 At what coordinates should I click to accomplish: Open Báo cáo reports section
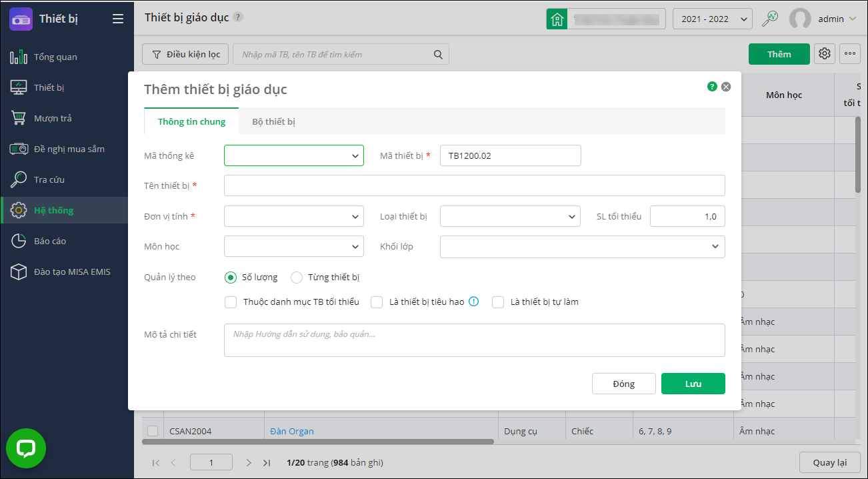50,242
